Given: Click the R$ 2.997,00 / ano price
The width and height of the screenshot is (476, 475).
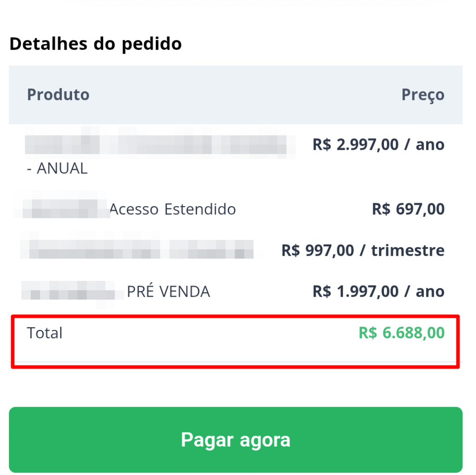Looking at the screenshot, I should [x=378, y=145].
